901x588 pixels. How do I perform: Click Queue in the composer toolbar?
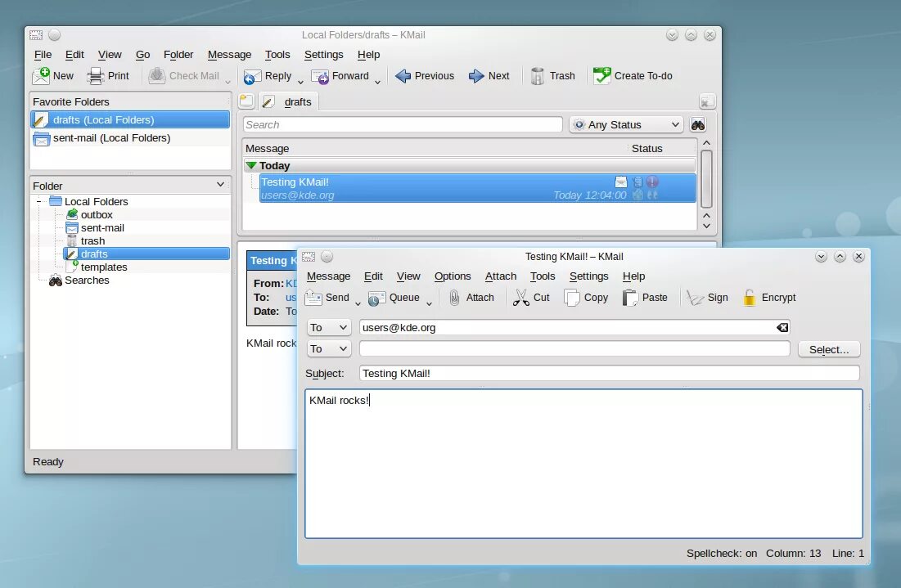pos(394,298)
